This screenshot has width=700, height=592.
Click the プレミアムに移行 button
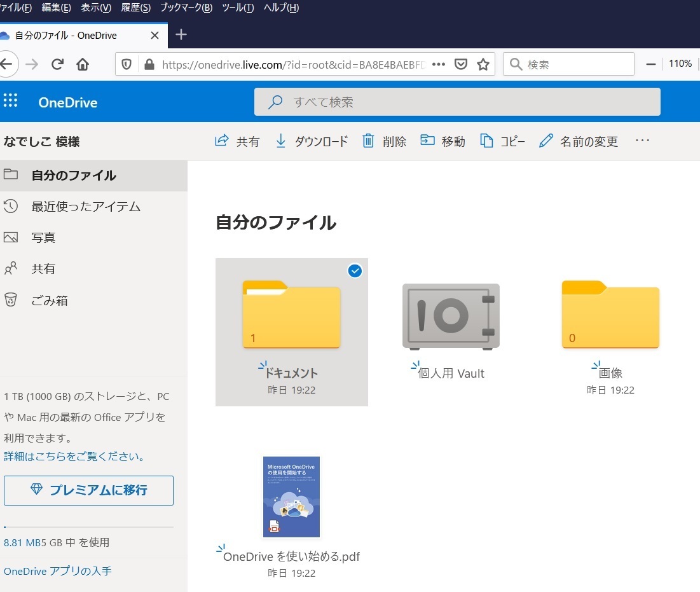pos(88,490)
